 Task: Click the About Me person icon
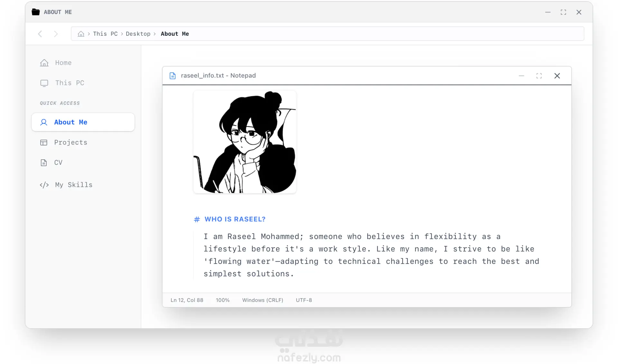pos(44,122)
